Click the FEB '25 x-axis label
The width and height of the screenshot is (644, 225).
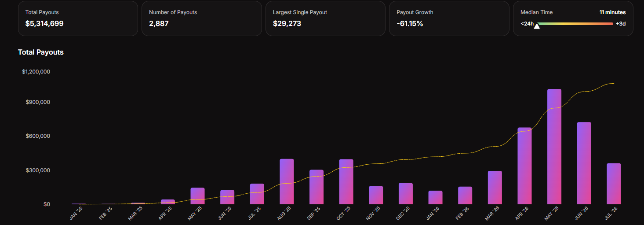pos(106,214)
